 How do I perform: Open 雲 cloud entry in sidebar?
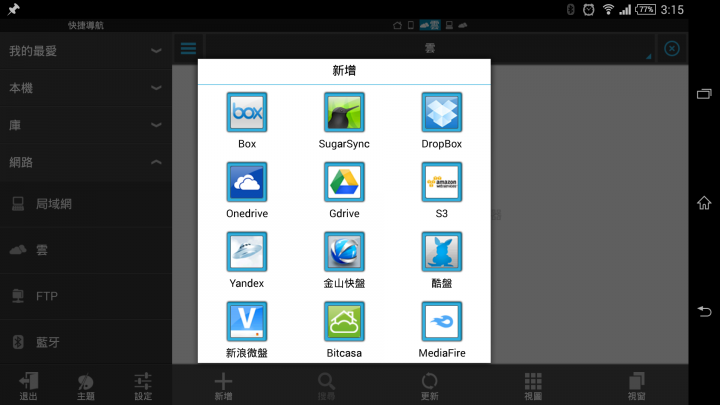[x=86, y=250]
